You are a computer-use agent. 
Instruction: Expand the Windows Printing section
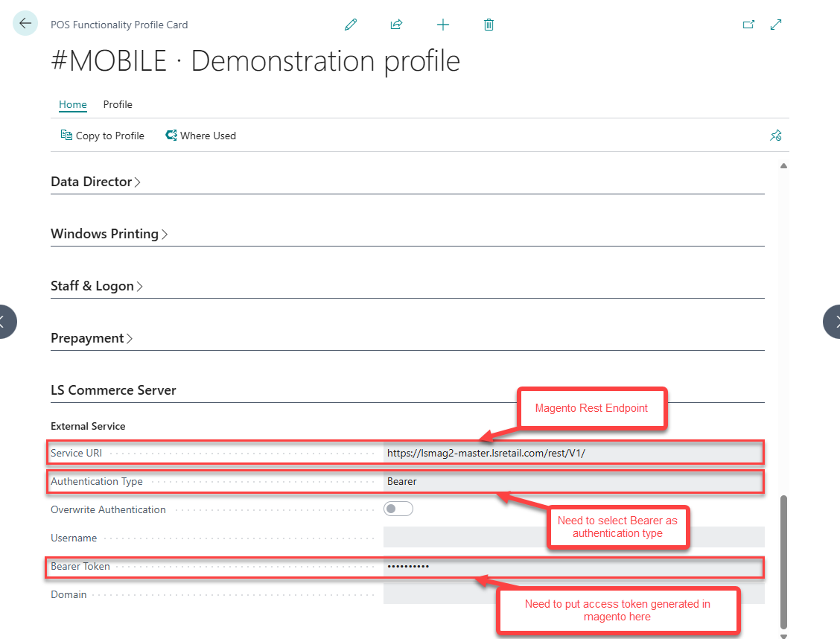coord(109,234)
